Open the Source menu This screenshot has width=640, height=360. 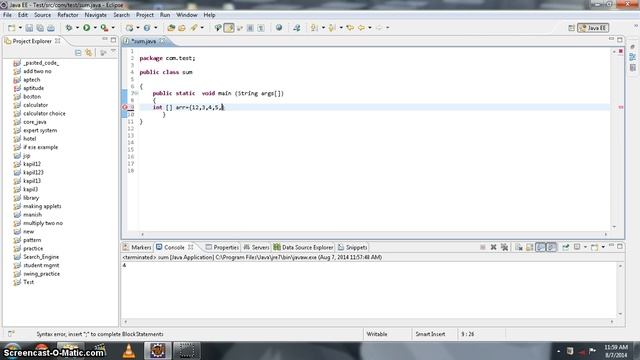[x=42, y=15]
